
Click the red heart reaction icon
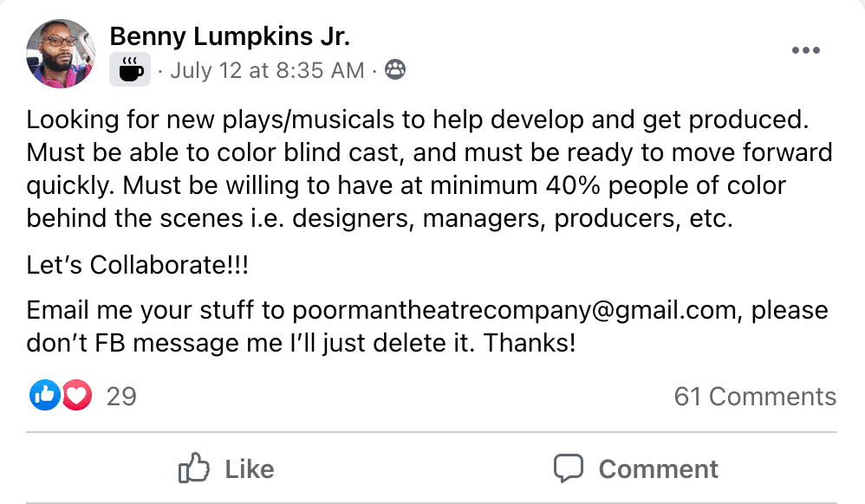click(x=75, y=396)
